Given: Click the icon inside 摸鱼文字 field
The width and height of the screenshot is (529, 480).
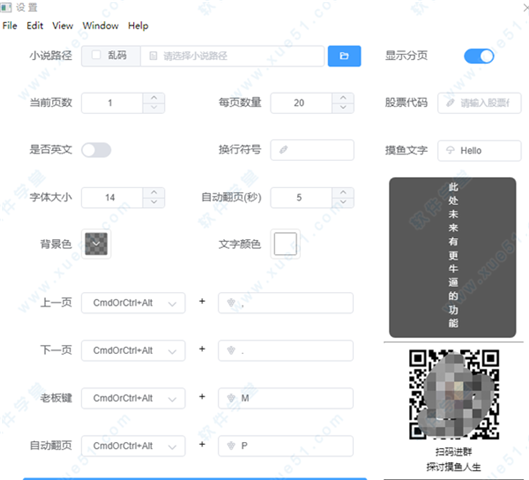Looking at the screenshot, I should pyautogui.click(x=450, y=150).
